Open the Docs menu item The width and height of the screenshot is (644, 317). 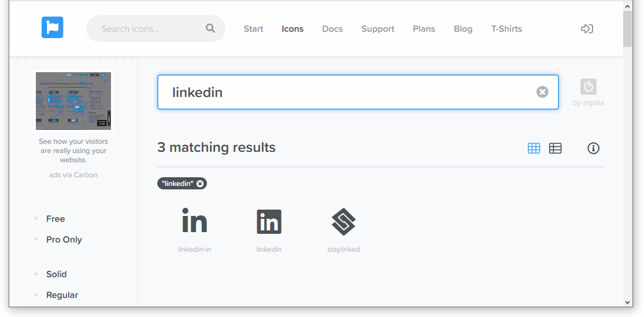point(332,29)
